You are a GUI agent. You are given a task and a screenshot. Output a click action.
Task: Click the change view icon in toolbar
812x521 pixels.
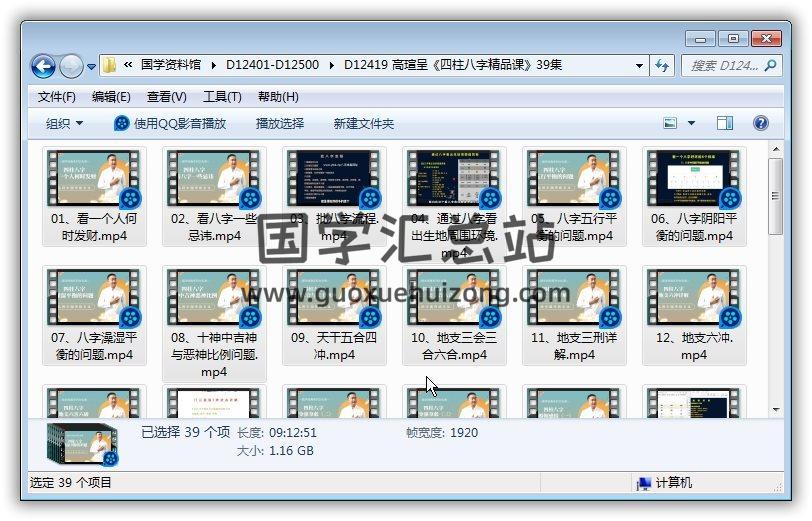click(x=671, y=123)
